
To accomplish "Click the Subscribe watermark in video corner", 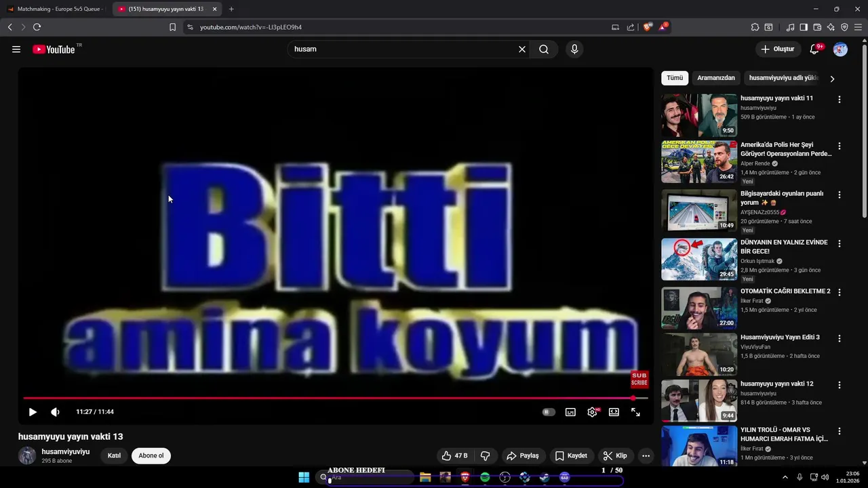I will [639, 380].
